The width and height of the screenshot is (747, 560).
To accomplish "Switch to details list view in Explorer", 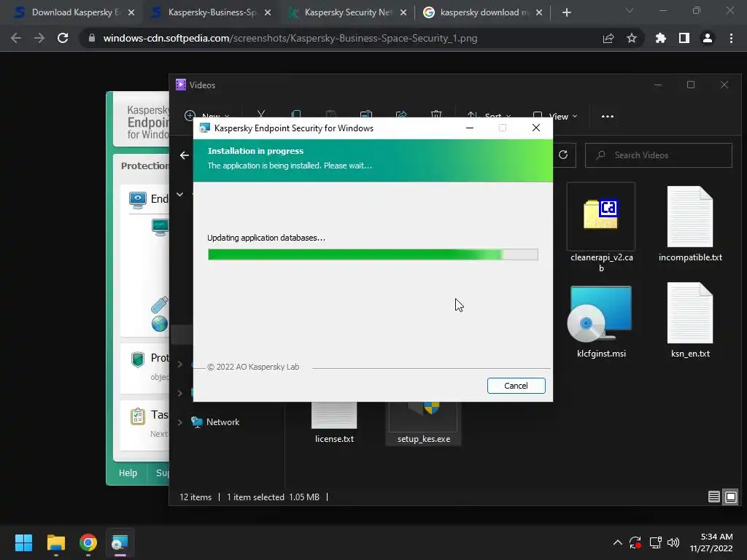I will (713, 497).
